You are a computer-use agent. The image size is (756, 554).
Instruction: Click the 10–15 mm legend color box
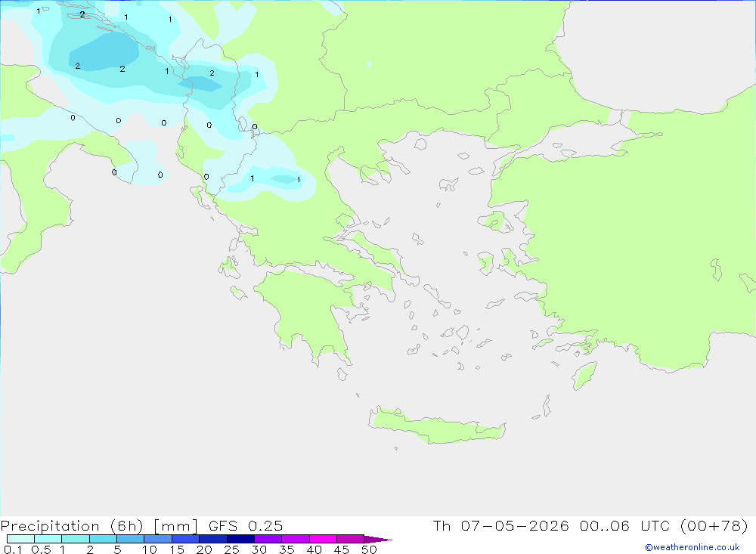(x=158, y=539)
